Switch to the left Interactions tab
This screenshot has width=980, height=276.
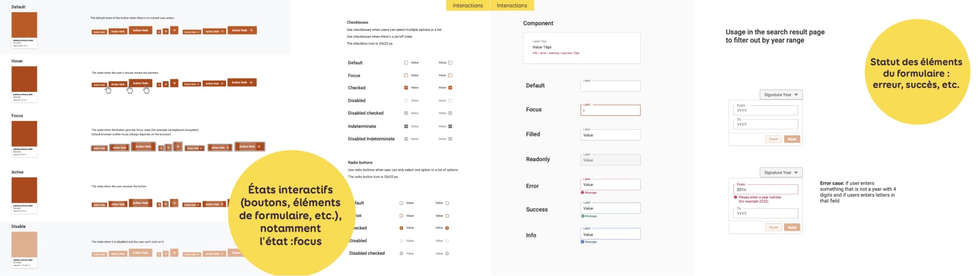coord(467,6)
